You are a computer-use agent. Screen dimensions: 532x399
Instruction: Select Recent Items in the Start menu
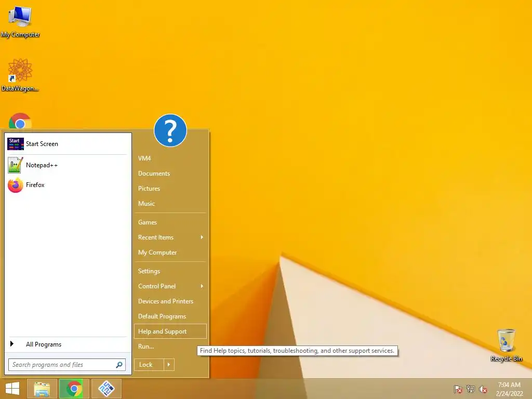[x=170, y=237]
